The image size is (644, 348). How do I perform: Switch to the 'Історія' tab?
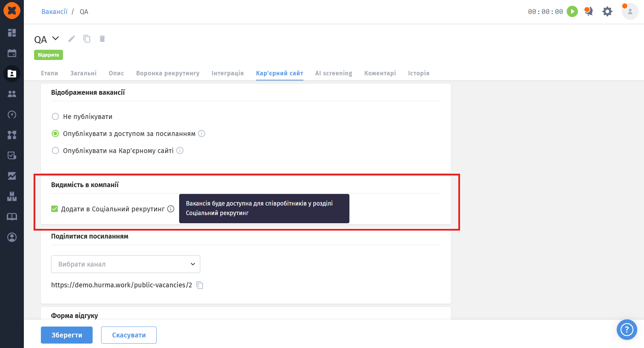(419, 73)
